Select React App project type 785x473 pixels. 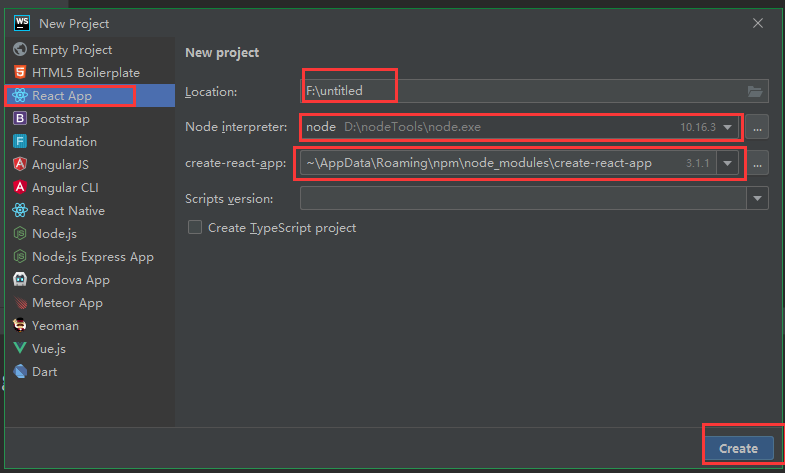[x=90, y=96]
